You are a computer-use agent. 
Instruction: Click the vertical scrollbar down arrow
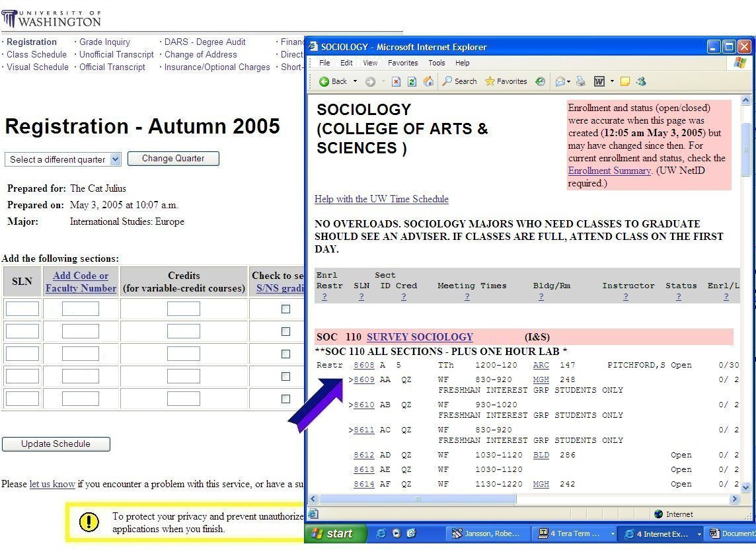click(746, 487)
